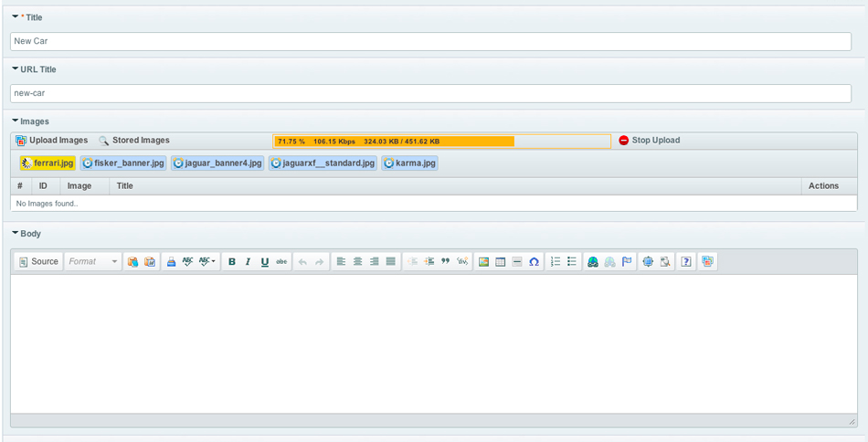This screenshot has height=442, width=868.
Task: Create Div container icon
Action: point(462,262)
